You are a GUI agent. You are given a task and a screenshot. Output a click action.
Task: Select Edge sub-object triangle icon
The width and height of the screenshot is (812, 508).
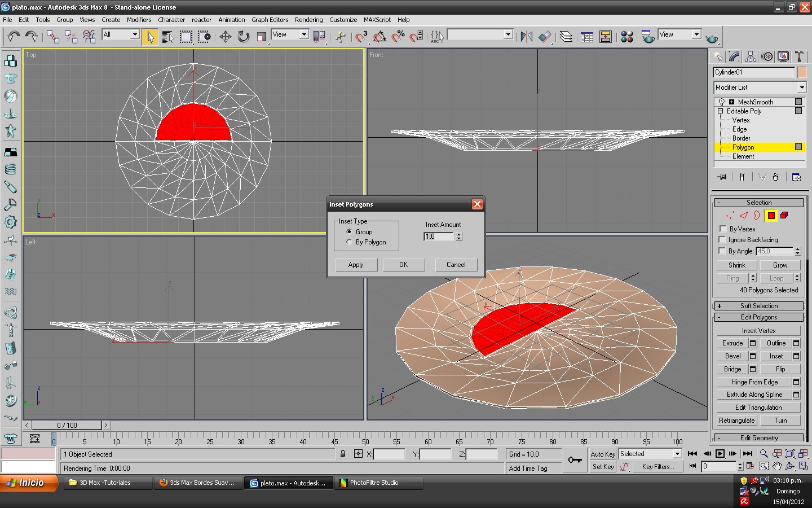tap(744, 215)
